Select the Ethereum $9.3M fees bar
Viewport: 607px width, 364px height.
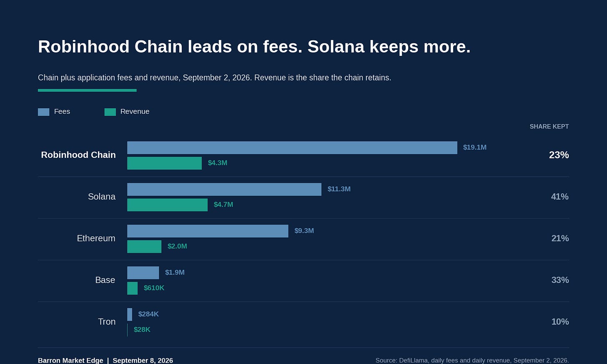[208, 231]
